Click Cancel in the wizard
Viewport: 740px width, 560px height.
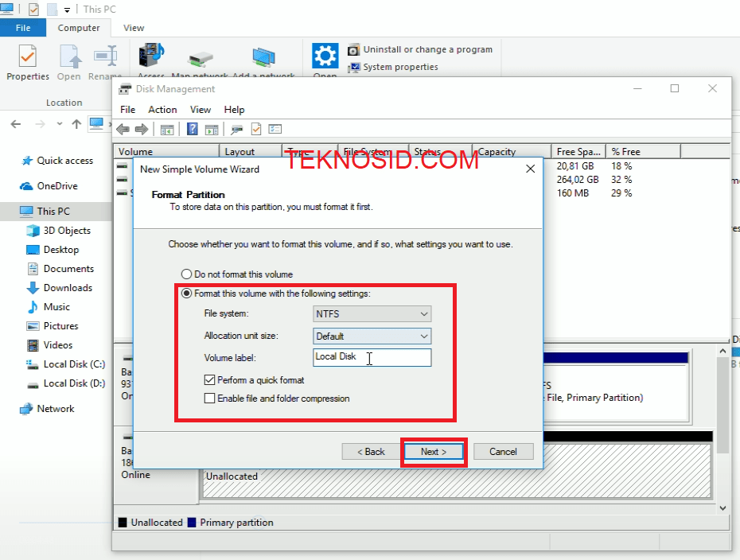[503, 452]
